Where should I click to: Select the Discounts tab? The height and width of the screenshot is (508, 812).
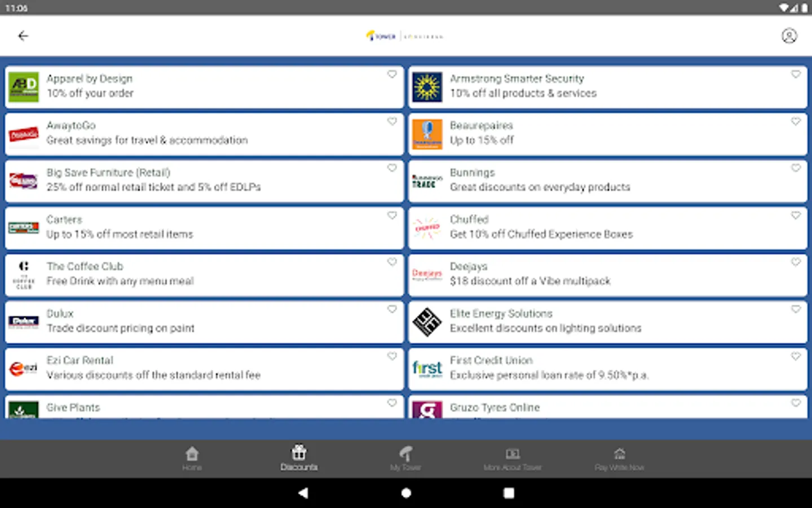click(x=299, y=458)
